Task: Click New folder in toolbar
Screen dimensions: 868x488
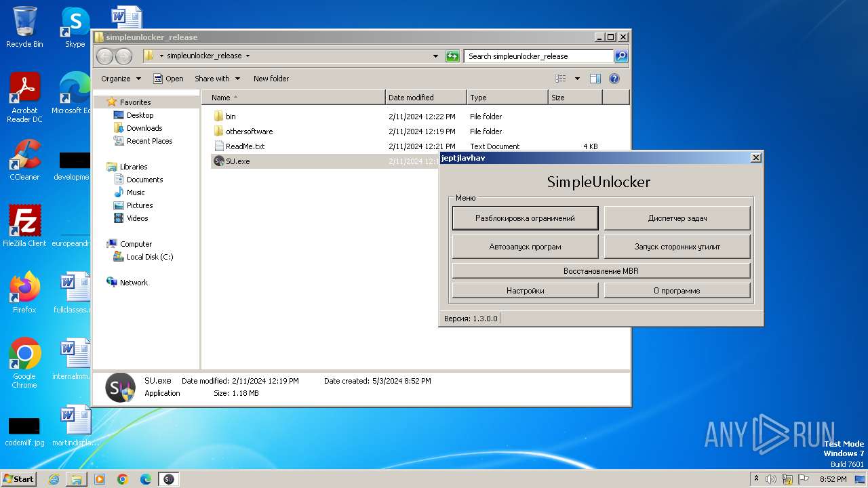Action: [x=271, y=79]
